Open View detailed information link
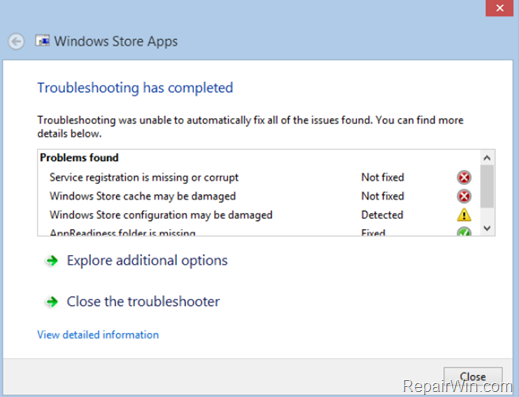This screenshot has width=519, height=397. (98, 335)
